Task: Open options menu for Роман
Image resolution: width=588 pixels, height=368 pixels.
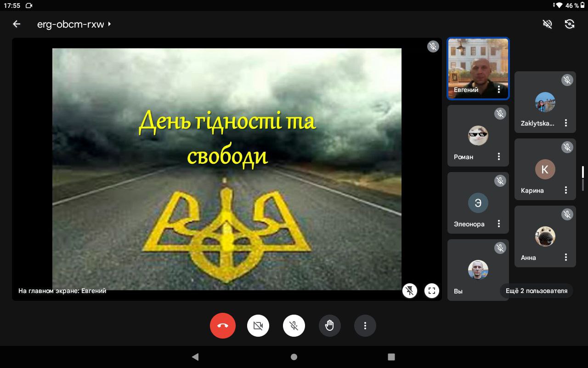Action: (x=499, y=157)
